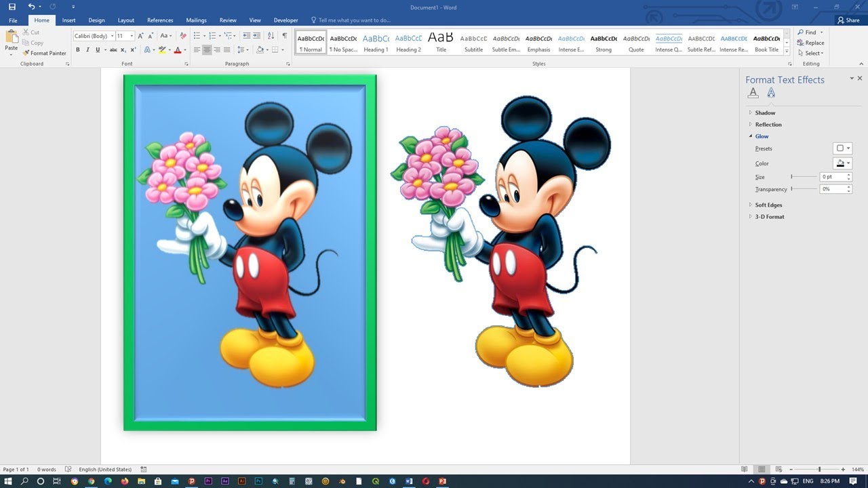Align text to the right
Image resolution: width=868 pixels, height=488 pixels.
coord(217,49)
